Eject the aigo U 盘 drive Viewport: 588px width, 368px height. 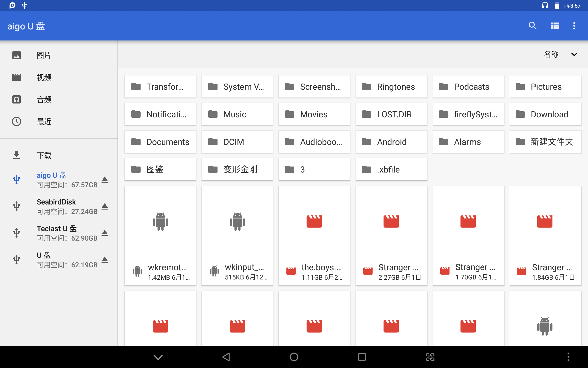[105, 180]
